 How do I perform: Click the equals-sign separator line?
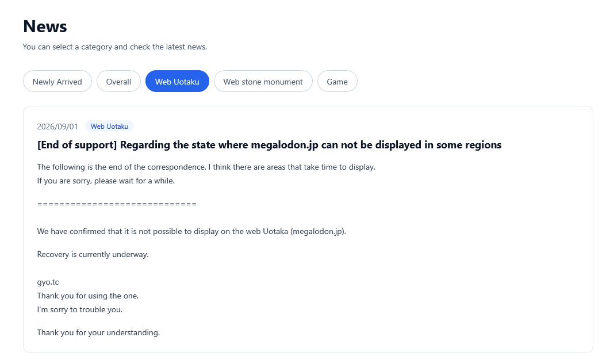point(117,204)
